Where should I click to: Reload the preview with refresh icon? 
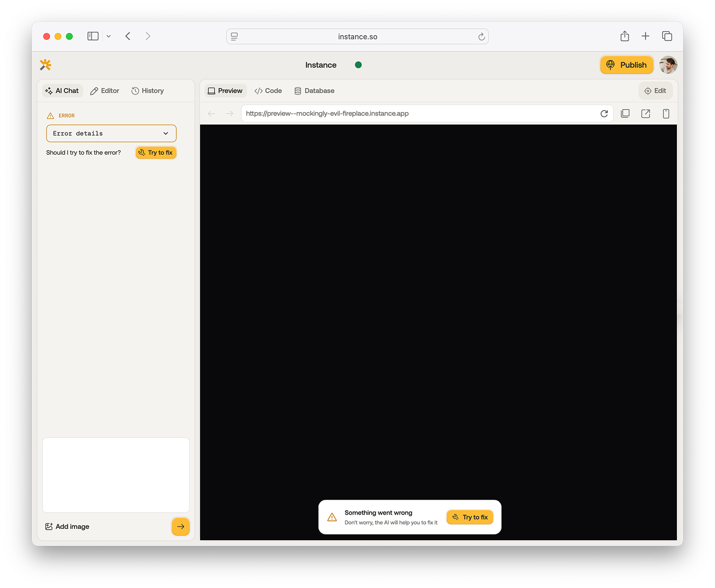604,114
